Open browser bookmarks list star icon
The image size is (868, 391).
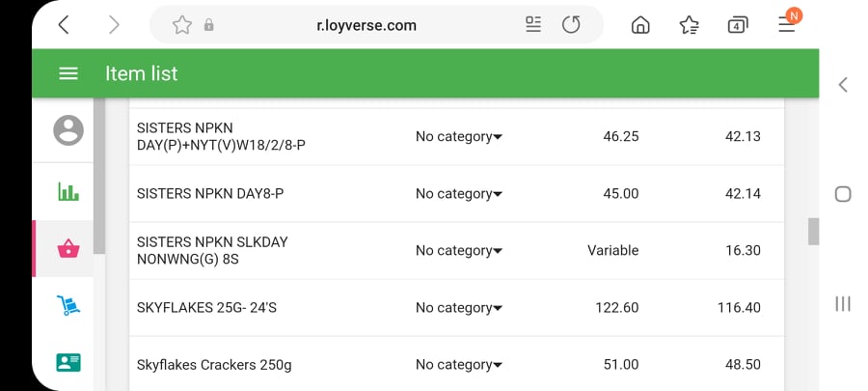(x=689, y=25)
